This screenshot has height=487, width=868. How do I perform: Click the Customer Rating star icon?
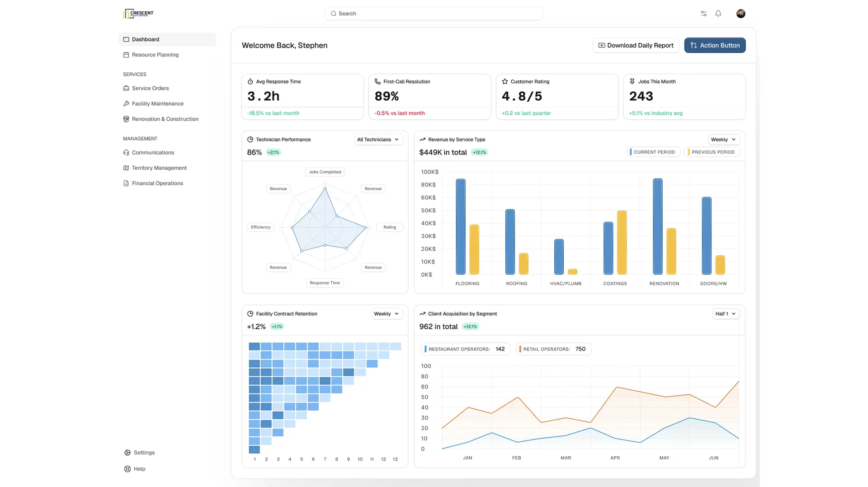[x=505, y=81]
